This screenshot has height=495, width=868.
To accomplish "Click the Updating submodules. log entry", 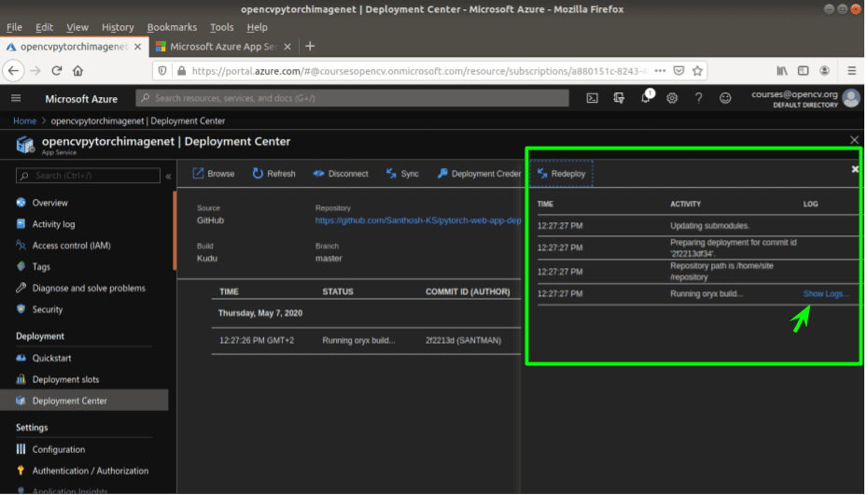I will (x=709, y=226).
